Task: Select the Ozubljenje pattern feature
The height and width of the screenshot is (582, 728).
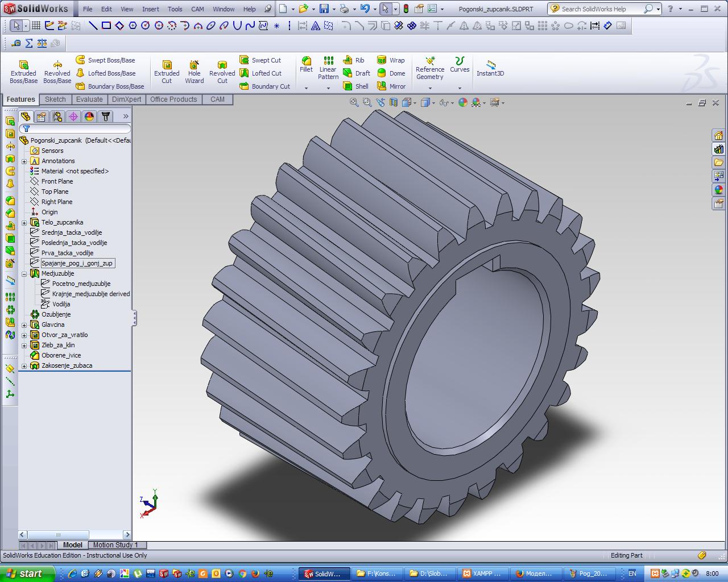Action: coord(56,314)
